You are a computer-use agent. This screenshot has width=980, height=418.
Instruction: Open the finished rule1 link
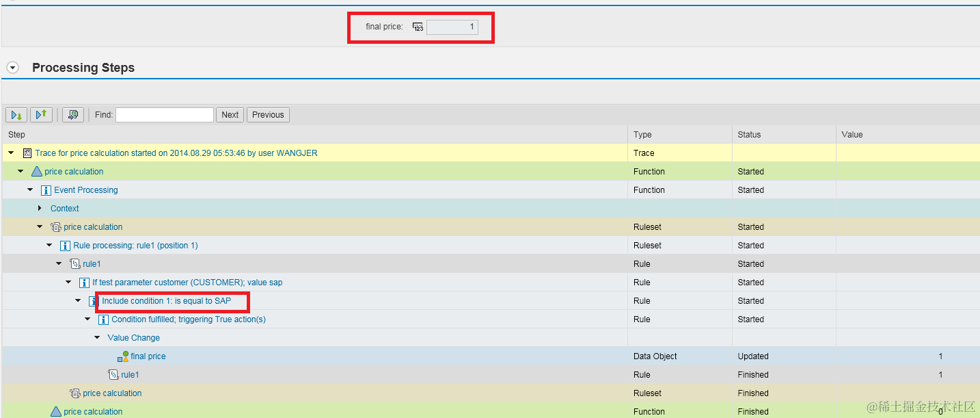coord(131,375)
